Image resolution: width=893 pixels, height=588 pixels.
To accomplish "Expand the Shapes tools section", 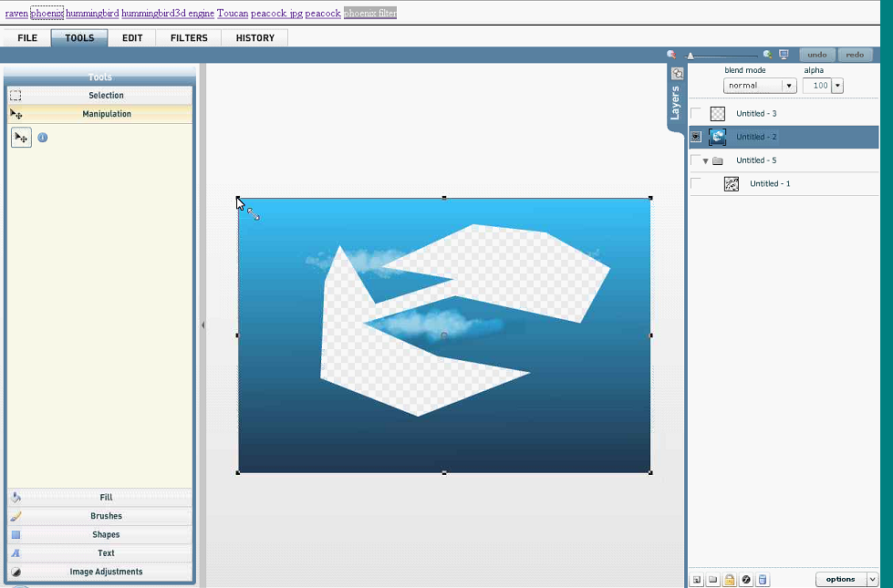I will 100,534.
